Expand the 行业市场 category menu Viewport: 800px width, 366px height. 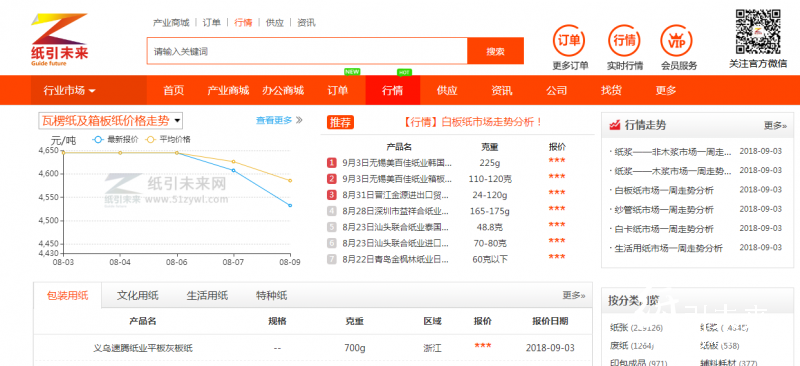pyautogui.click(x=69, y=91)
